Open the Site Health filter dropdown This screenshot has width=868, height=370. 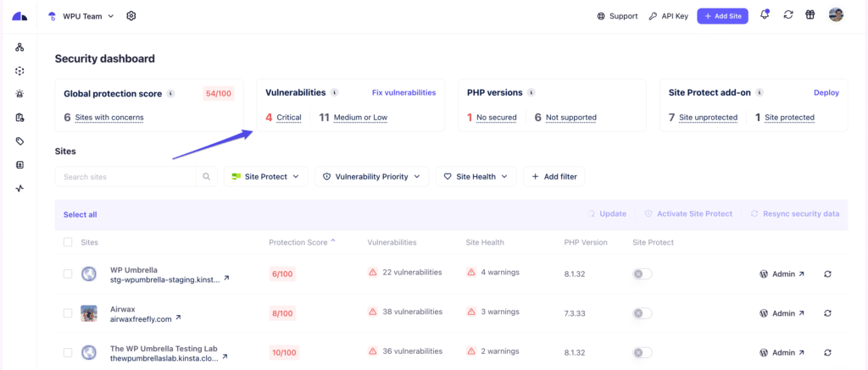tap(476, 177)
